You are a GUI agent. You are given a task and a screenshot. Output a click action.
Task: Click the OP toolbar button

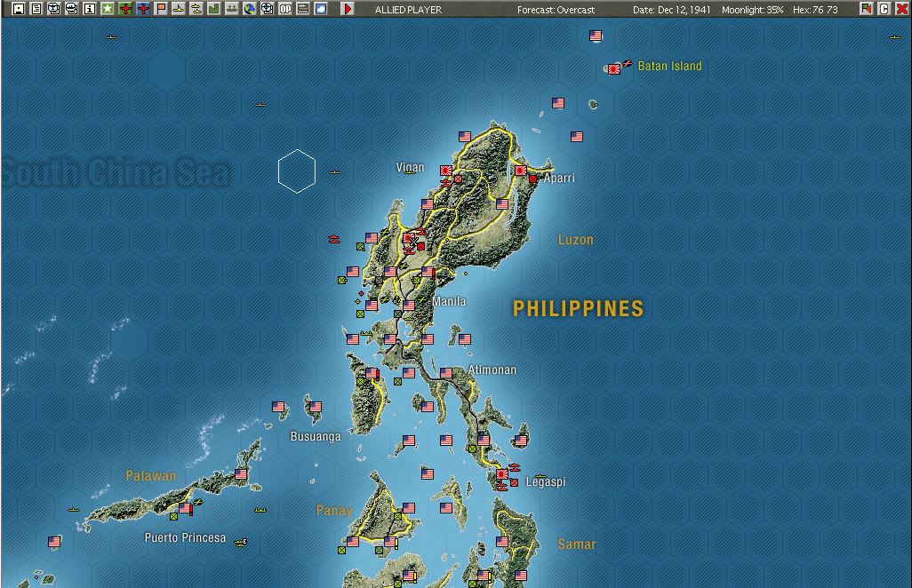click(285, 9)
